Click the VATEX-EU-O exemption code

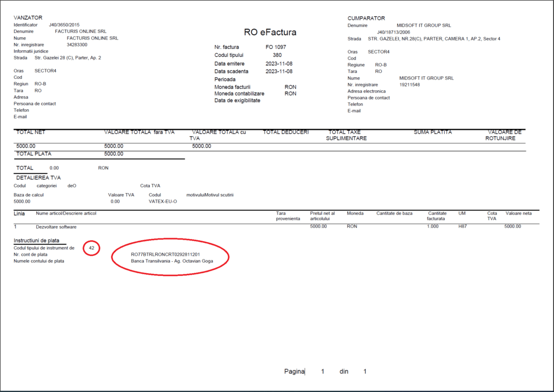163,201
